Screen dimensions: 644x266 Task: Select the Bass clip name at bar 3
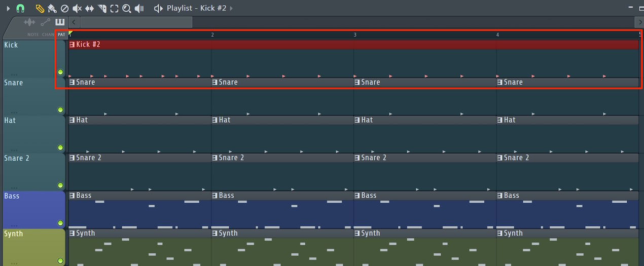pos(369,196)
